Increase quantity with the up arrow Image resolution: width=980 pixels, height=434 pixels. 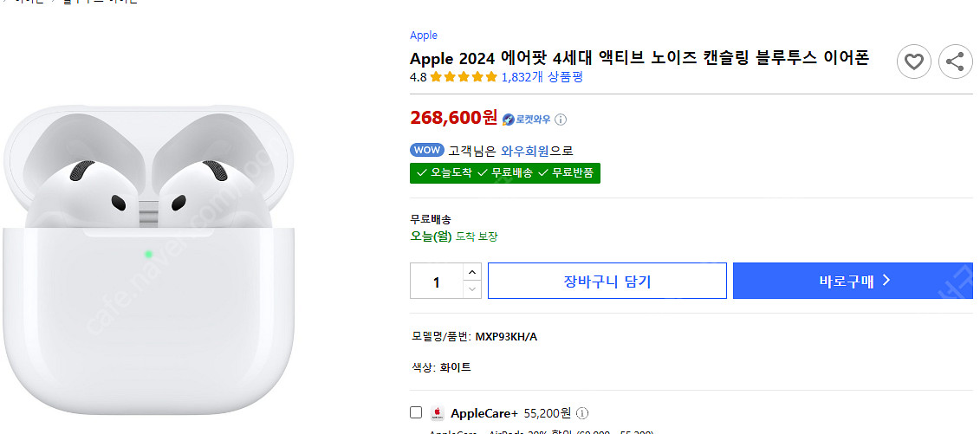[471, 272]
